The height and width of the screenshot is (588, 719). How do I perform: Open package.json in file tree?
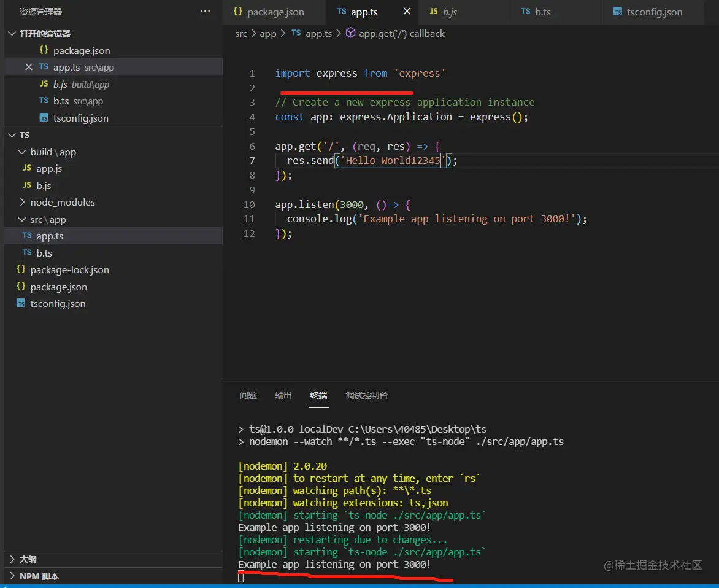point(113,287)
